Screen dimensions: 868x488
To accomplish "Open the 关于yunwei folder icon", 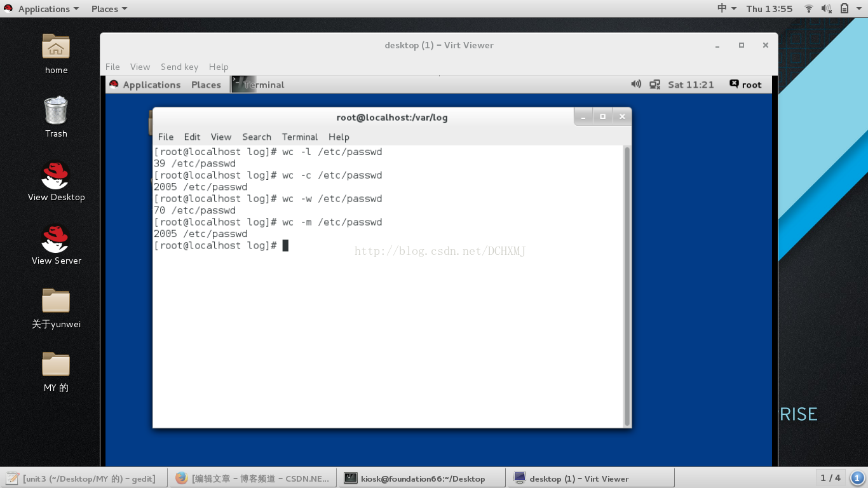I will click(x=56, y=301).
